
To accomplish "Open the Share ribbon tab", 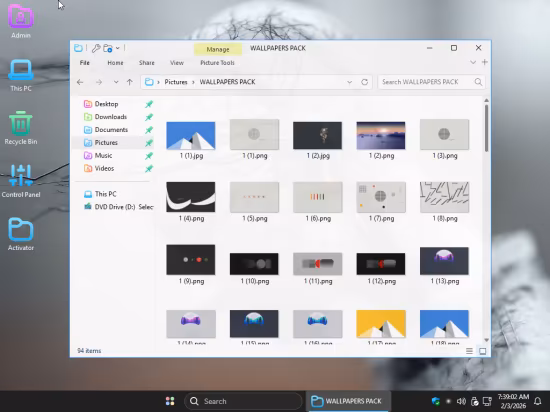I will coord(147,63).
